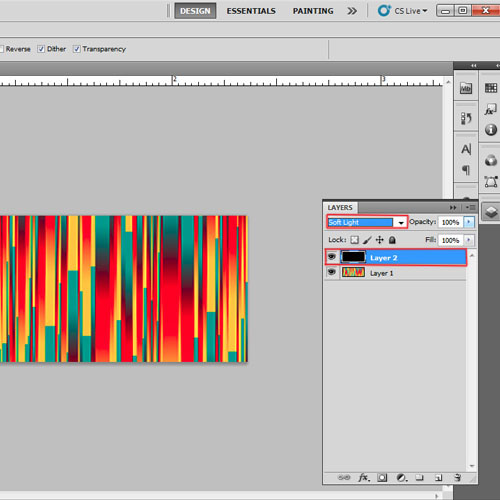Open the Swatches panel grid icon
Screen dimensions: 500x500
[x=491, y=88]
